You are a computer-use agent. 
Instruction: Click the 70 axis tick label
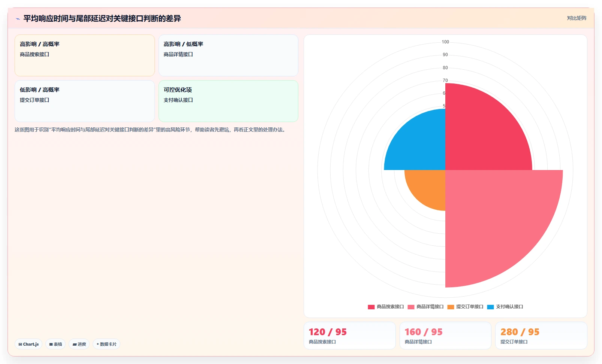445,81
